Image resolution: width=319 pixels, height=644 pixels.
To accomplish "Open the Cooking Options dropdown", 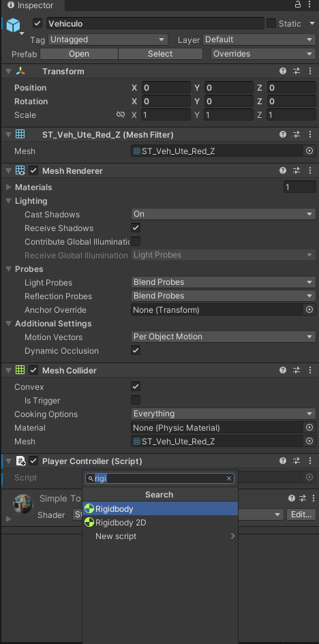I will [x=224, y=414].
